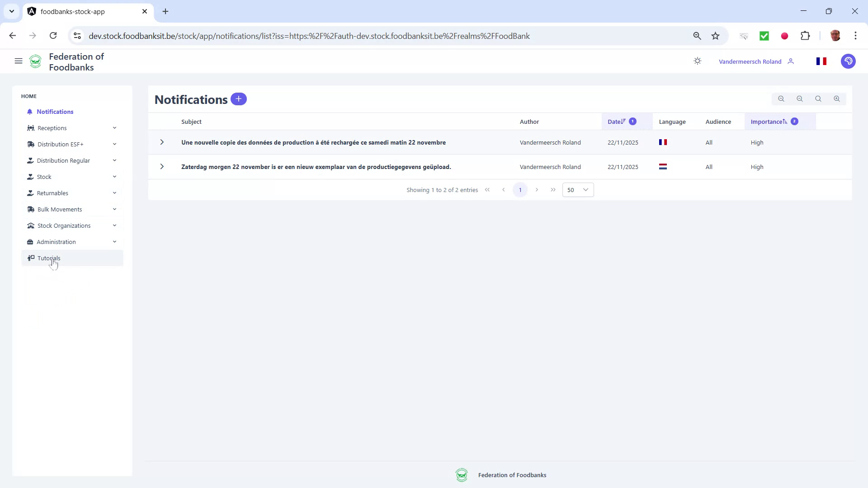
Task: Click the Vandermeersch Roland user link
Action: coord(750,61)
